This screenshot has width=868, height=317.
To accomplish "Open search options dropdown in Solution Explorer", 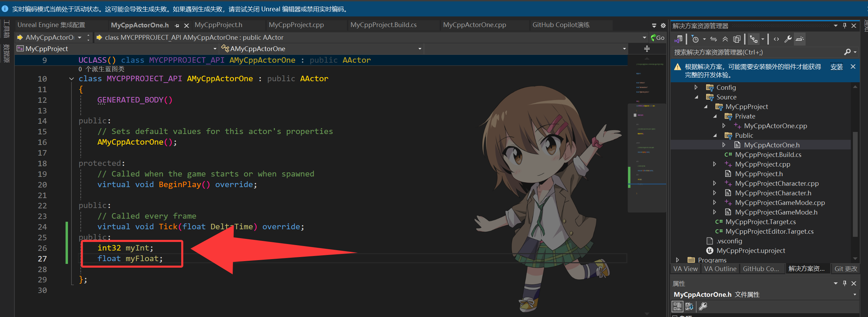I will coord(855,52).
